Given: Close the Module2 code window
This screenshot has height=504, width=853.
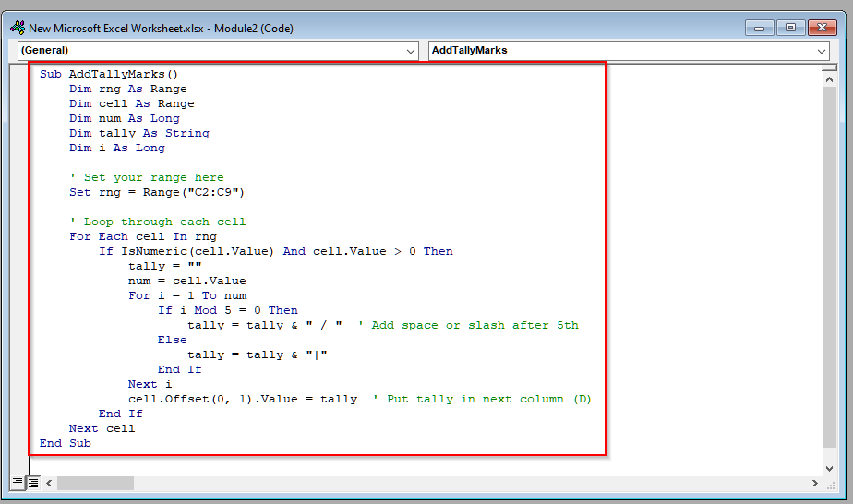Looking at the screenshot, I should pyautogui.click(x=822, y=28).
